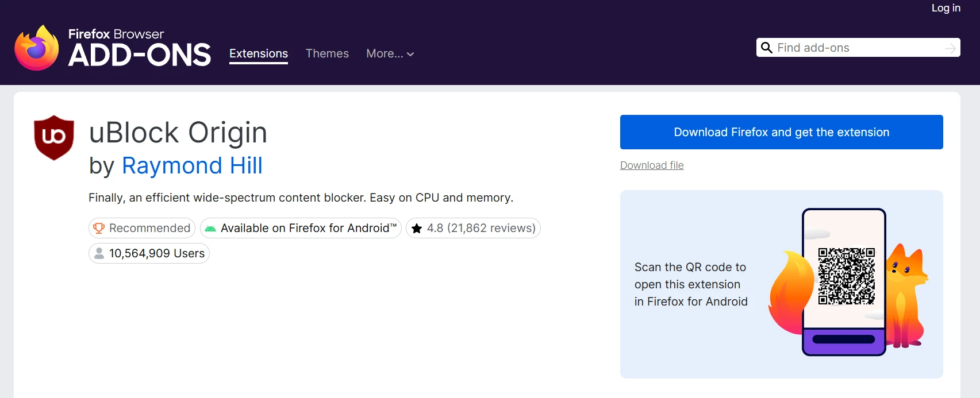Viewport: 980px width, 398px height.
Task: Click the users person icon
Action: pos(99,253)
